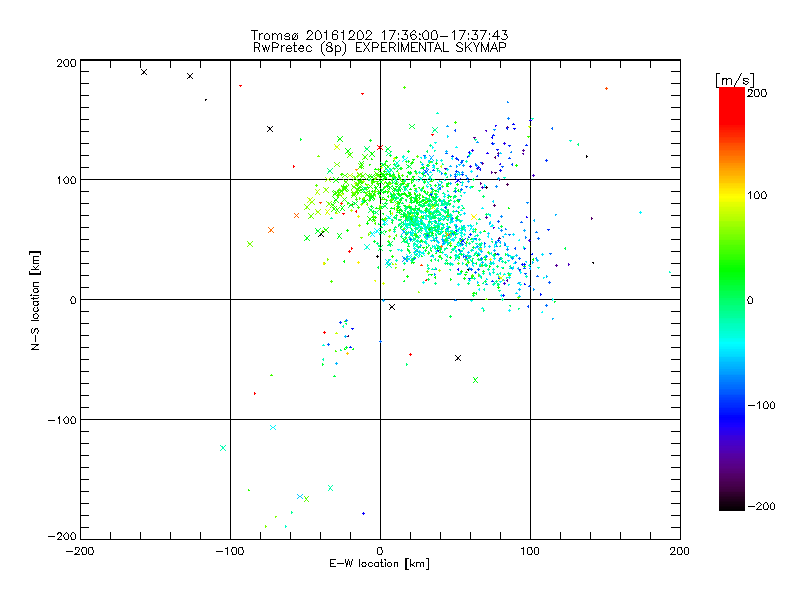The height and width of the screenshot is (600, 800).
Task: Click the colorbar tick label '0'
Action: [750, 300]
